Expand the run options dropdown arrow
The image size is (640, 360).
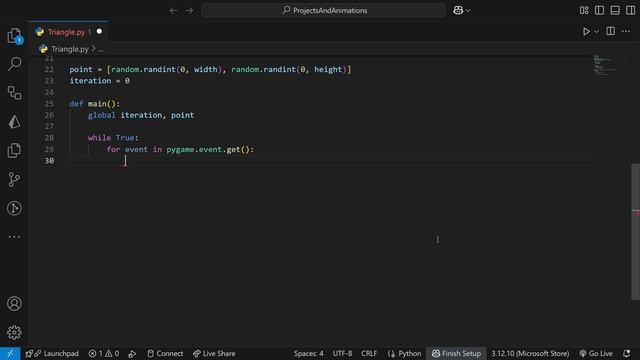click(596, 31)
